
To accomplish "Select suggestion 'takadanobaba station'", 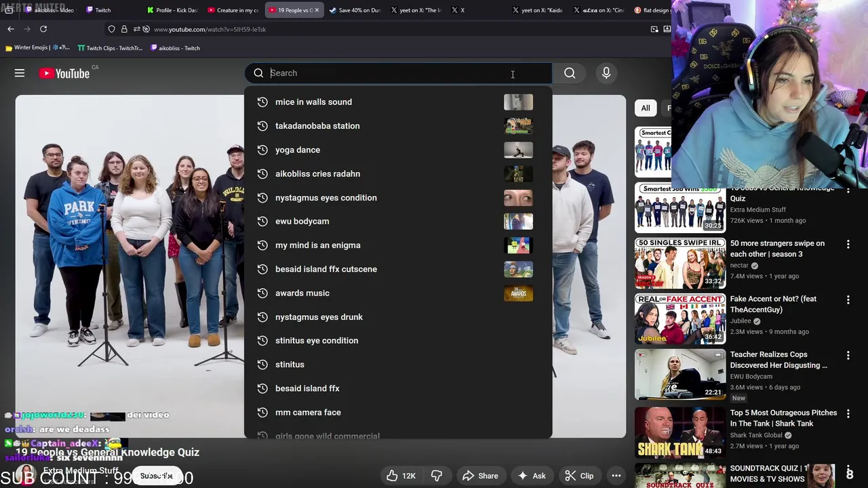I will click(398, 126).
